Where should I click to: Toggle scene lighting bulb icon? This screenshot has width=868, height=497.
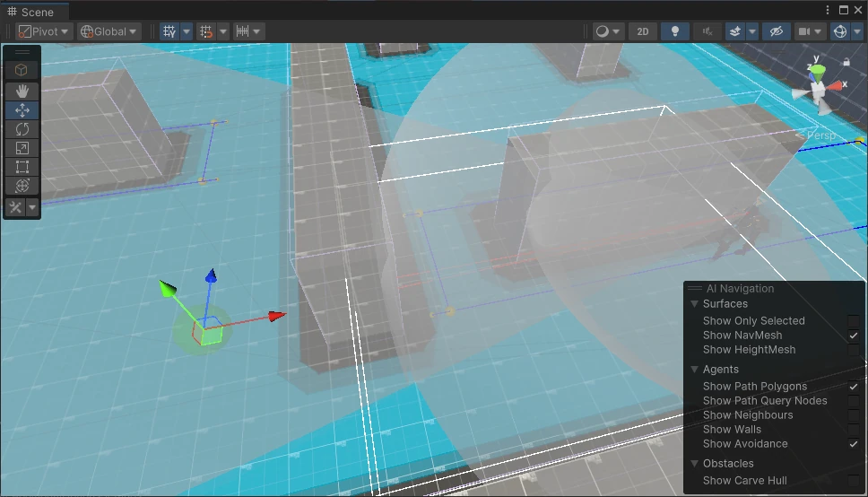coord(675,31)
